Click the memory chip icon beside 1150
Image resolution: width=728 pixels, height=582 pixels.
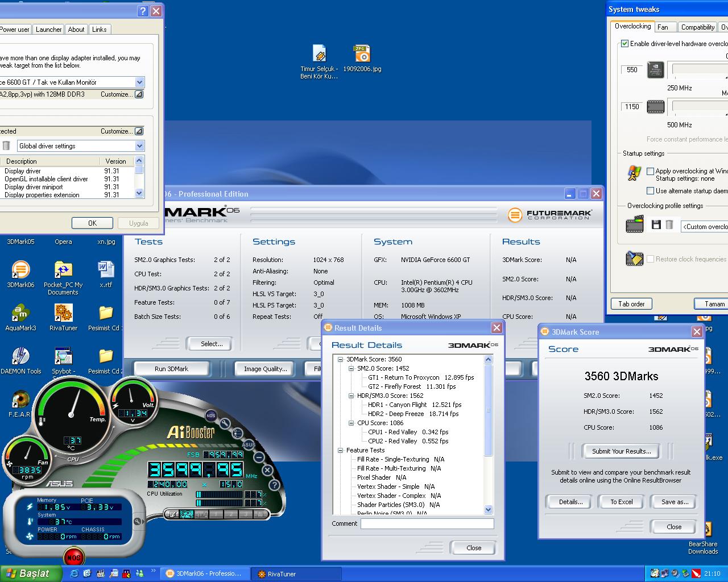coord(656,106)
